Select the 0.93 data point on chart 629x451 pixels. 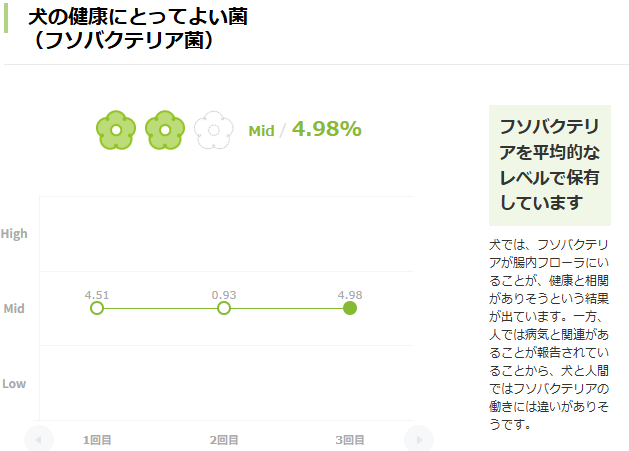coord(224,308)
